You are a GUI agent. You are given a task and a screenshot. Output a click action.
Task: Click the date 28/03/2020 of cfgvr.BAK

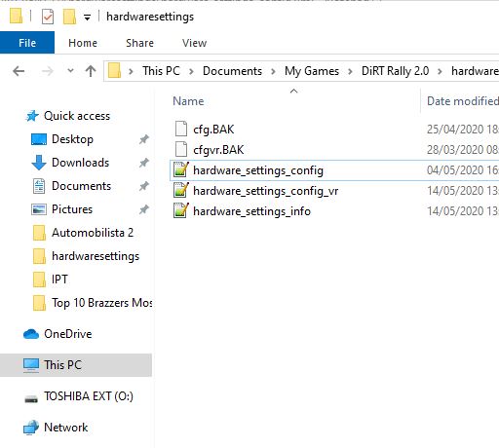coord(455,150)
